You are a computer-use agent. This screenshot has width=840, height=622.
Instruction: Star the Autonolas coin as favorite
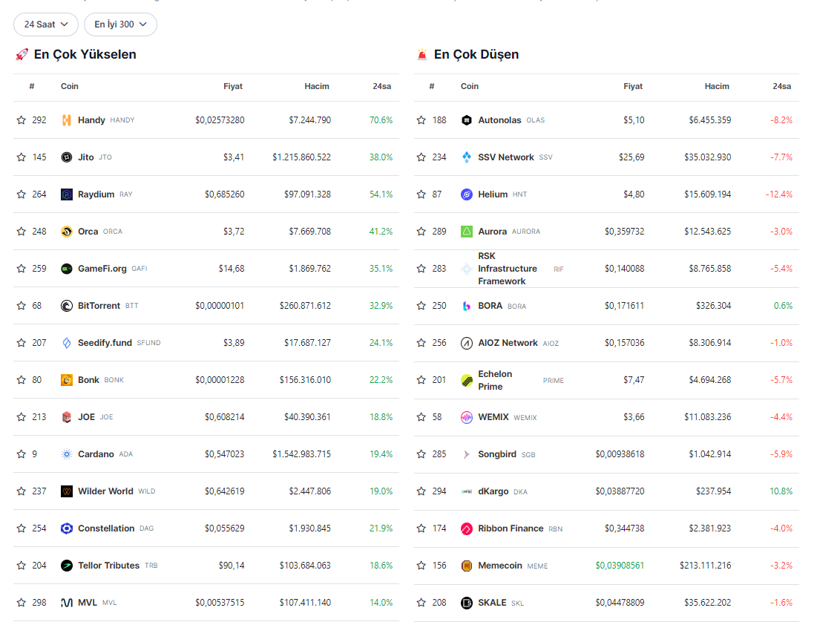coord(421,120)
